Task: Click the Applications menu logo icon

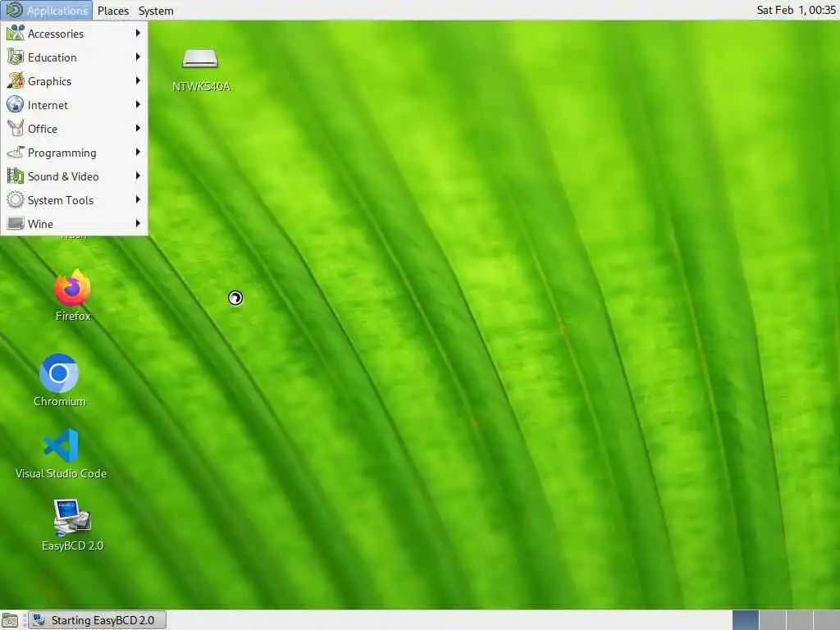Action: coord(14,10)
